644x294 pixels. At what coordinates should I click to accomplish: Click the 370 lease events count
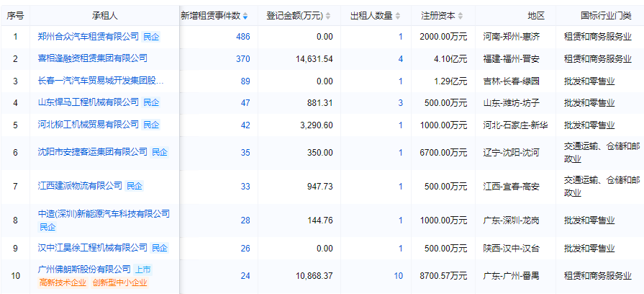242,59
